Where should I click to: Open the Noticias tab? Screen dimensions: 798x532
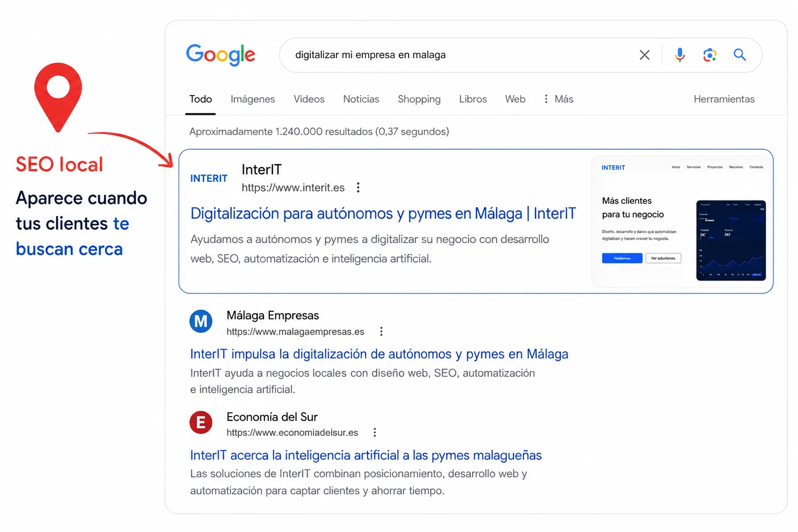coord(361,99)
